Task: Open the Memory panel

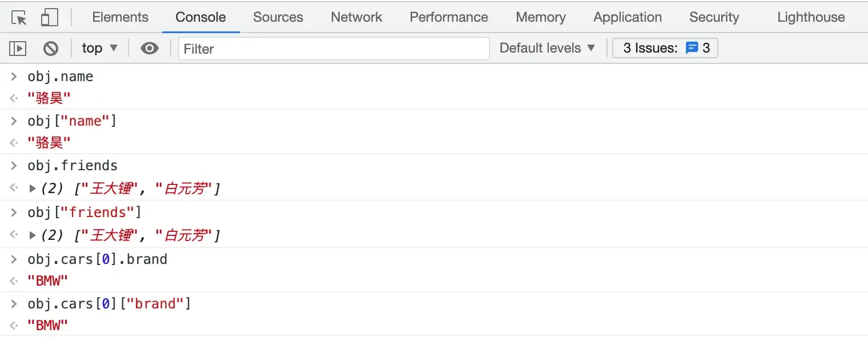Action: pos(540,17)
